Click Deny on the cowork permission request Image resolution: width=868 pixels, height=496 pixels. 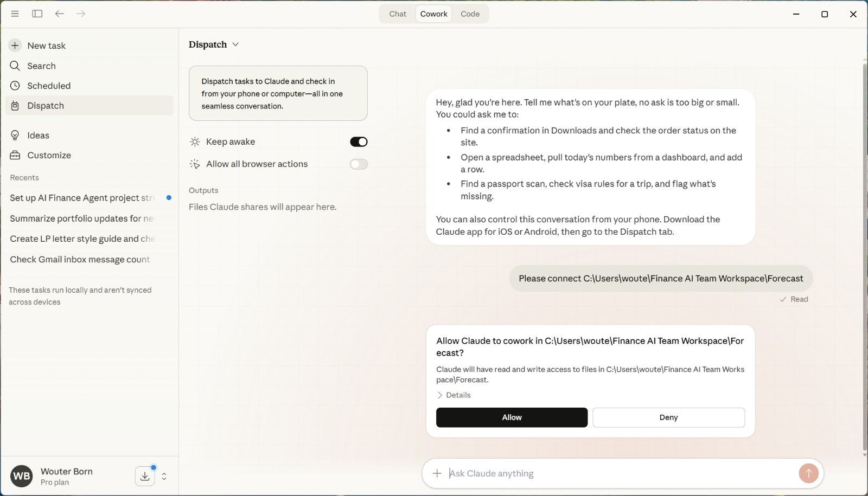[x=668, y=417]
